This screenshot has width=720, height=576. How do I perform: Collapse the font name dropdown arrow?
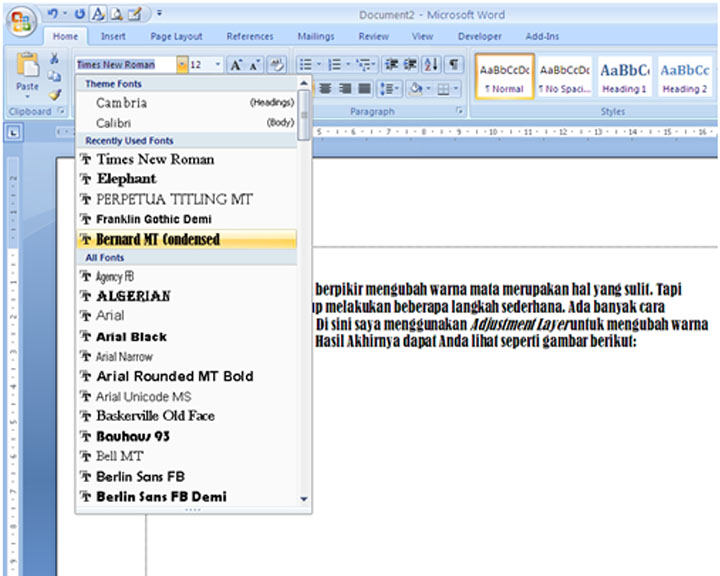click(x=182, y=65)
